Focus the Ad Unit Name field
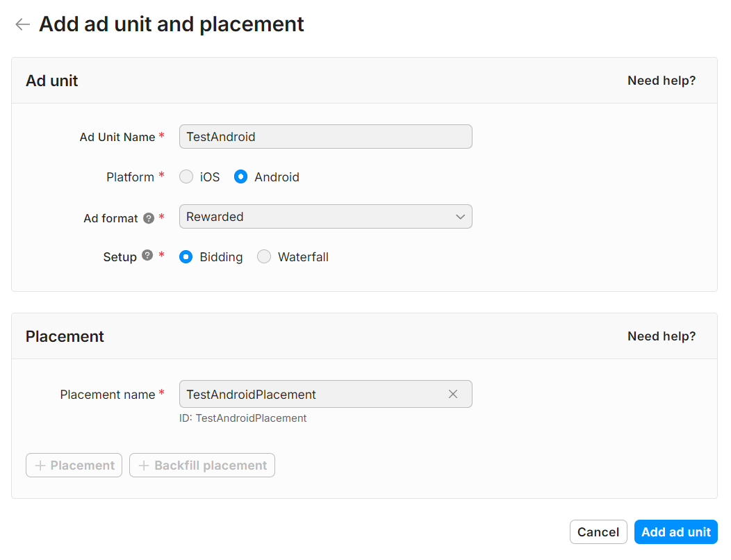The height and width of the screenshot is (560, 731). 325,137
